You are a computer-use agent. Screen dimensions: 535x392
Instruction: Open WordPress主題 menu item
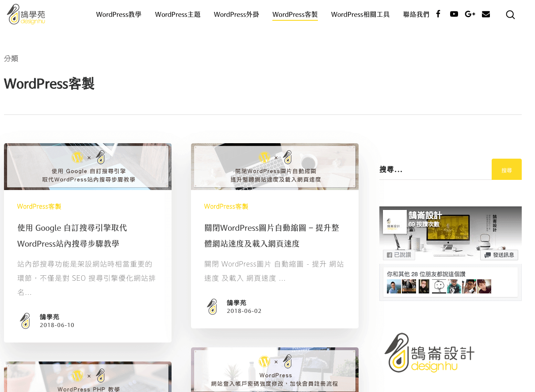coord(178,15)
